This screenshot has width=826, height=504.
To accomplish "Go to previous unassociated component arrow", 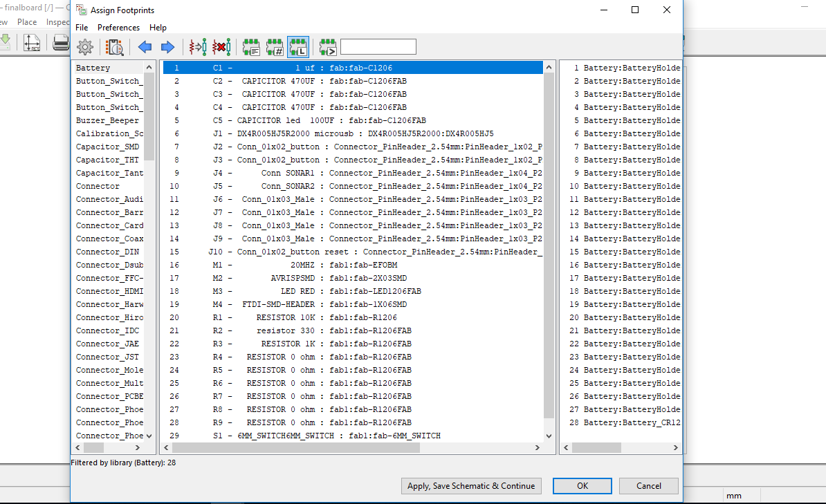I will pyautogui.click(x=145, y=47).
